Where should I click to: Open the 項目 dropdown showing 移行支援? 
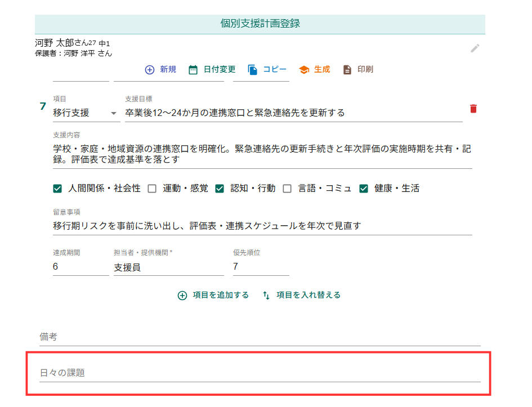(86, 113)
